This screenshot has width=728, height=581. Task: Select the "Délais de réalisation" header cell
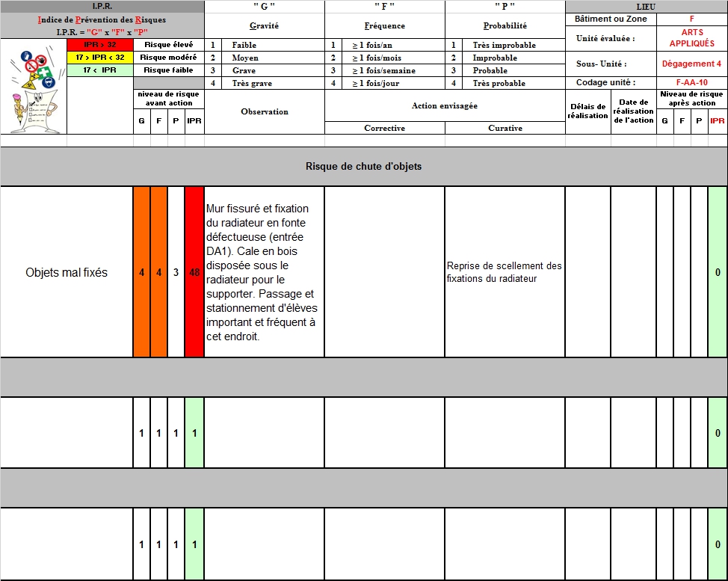tap(587, 111)
